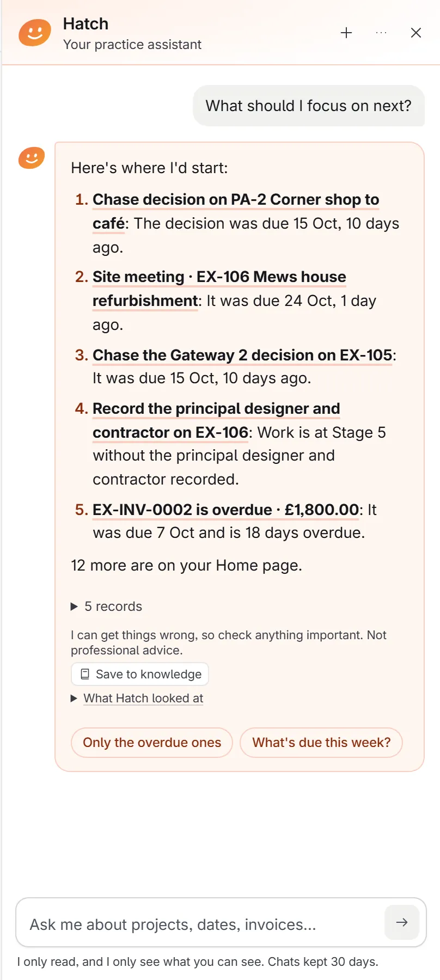Close the Hatch assistant panel
The width and height of the screenshot is (440, 980).
pos(416,33)
